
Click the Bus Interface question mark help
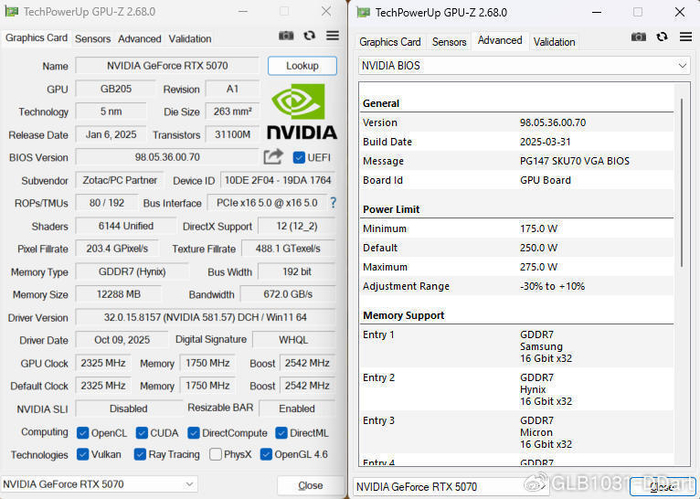[x=333, y=203]
